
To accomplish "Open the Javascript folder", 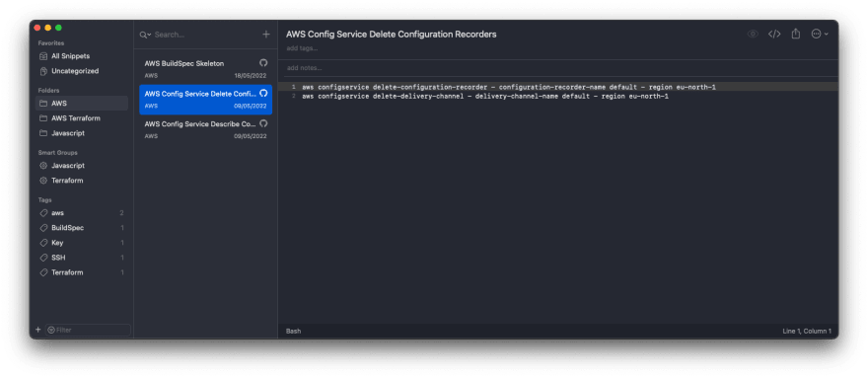I will click(x=82, y=133).
